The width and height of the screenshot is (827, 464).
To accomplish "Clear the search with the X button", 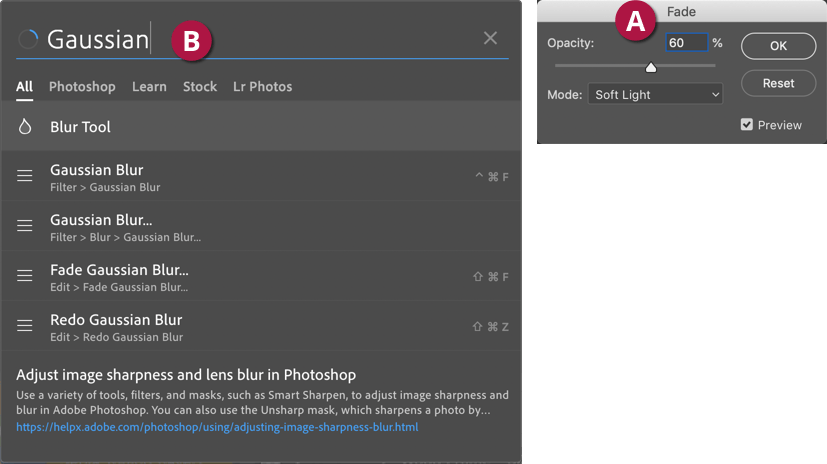I will 491,38.
